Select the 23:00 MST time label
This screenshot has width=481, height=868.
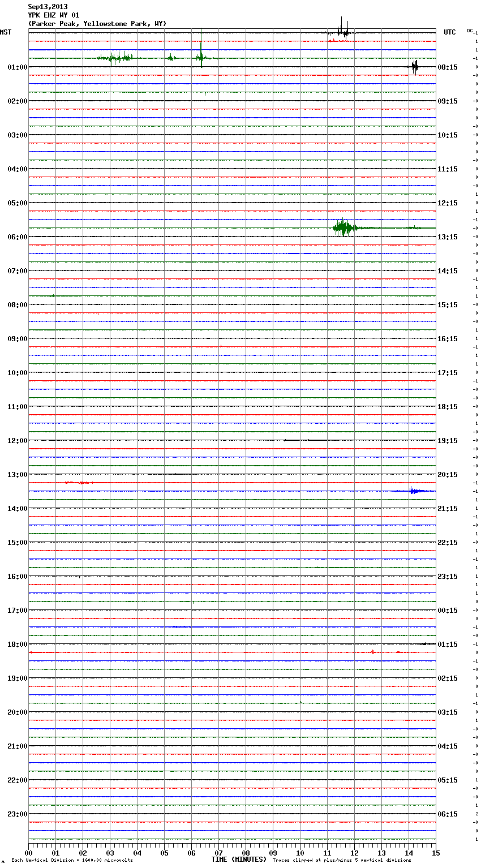17,814
